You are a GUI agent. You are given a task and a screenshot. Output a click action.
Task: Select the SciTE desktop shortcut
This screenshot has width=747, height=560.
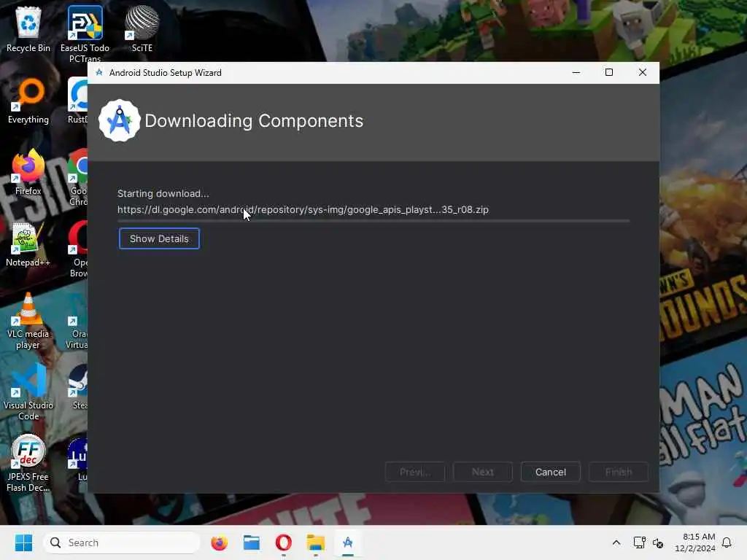(x=142, y=29)
